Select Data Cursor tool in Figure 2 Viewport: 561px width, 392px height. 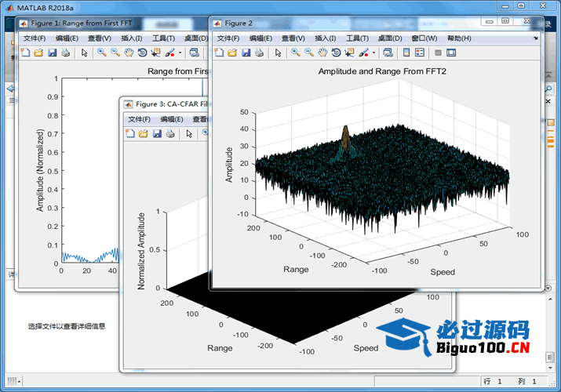[x=349, y=53]
